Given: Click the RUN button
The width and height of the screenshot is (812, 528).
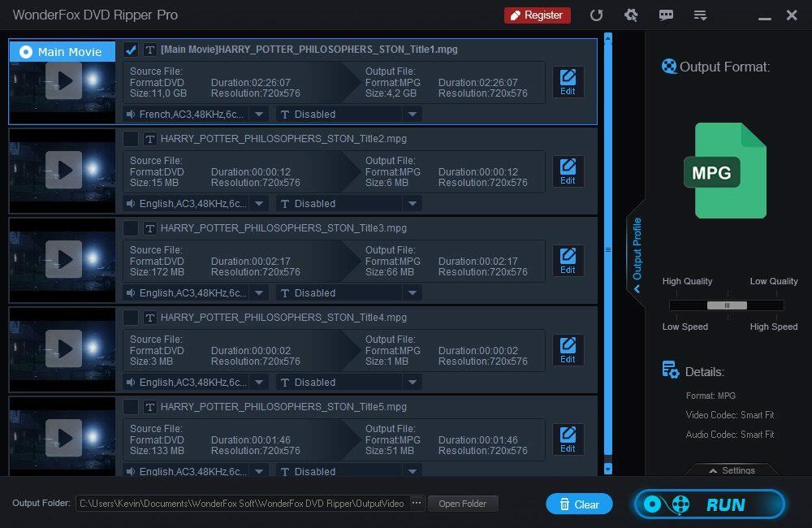Looking at the screenshot, I should point(710,504).
